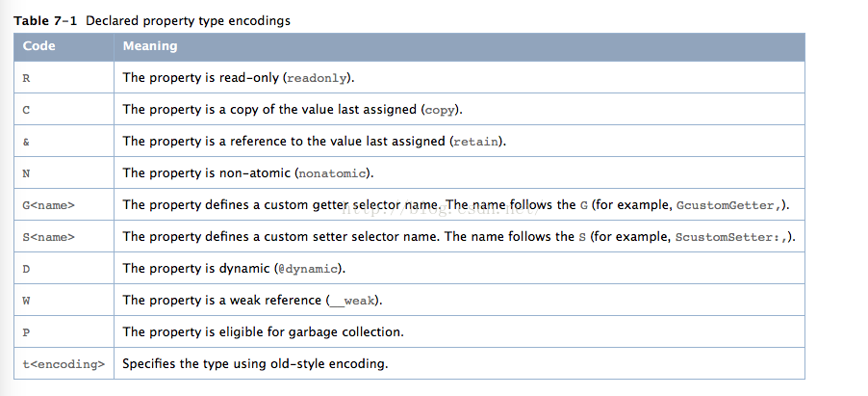Click the N code cell

(x=26, y=173)
